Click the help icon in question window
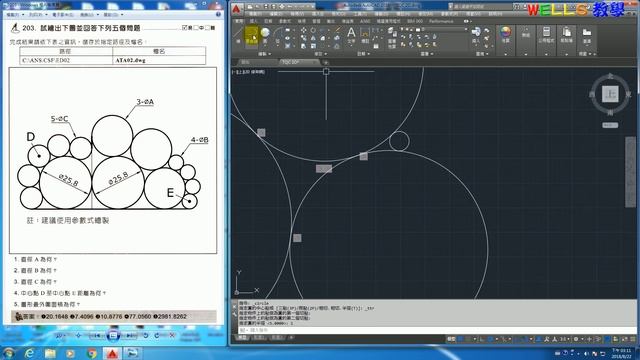This screenshot has width=640, height=360. click(218, 14)
